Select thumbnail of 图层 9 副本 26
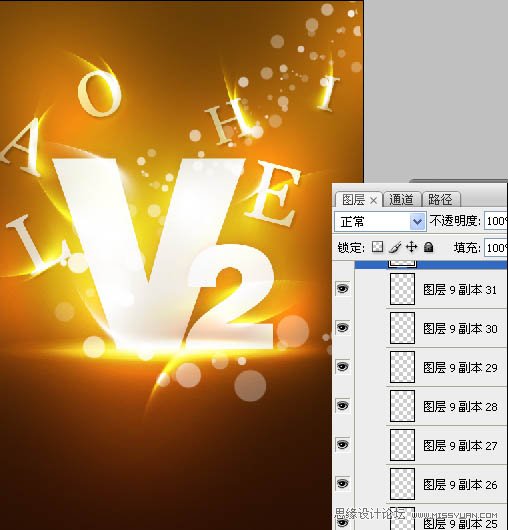The height and width of the screenshot is (530, 508). click(x=402, y=484)
